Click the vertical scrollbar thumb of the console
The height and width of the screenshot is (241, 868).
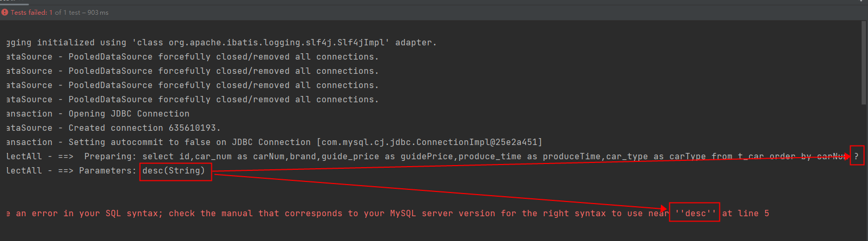tap(864, 62)
